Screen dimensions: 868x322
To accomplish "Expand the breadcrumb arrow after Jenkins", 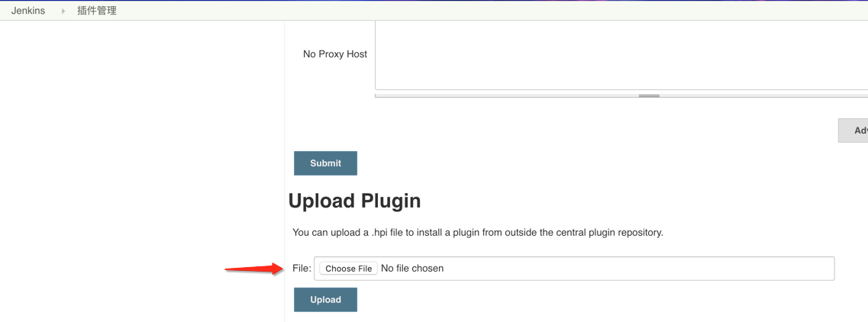I will click(63, 11).
